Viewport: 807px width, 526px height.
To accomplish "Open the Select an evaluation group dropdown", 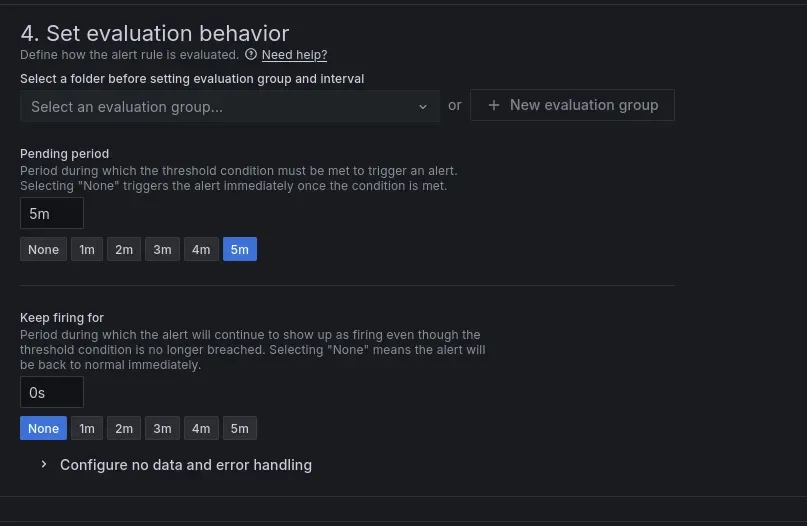I will [230, 107].
